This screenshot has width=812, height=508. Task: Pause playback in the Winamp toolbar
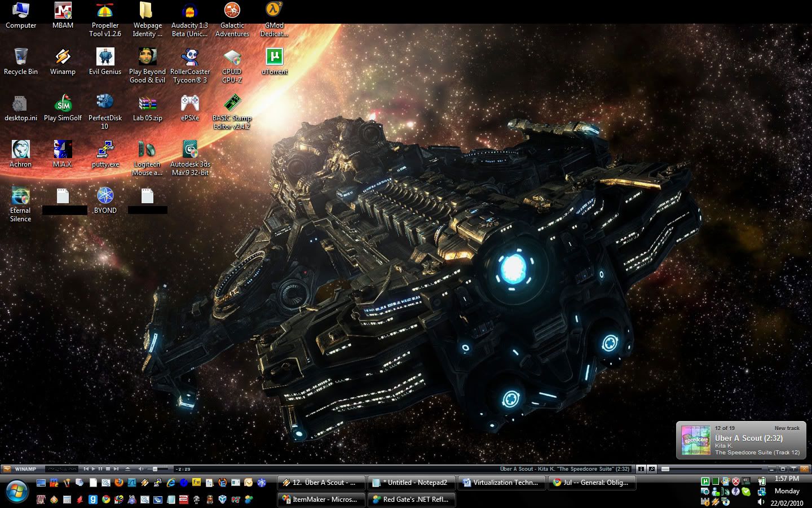(x=100, y=469)
